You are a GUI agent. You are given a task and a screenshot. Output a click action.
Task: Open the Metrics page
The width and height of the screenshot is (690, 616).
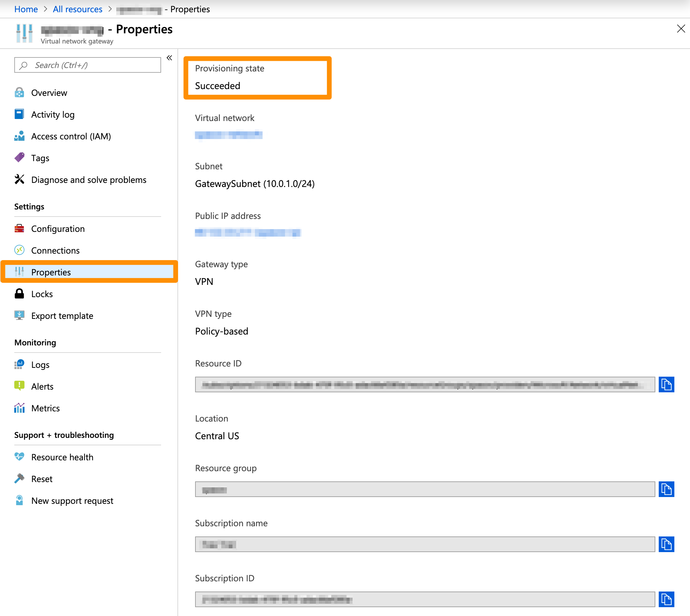[45, 408]
